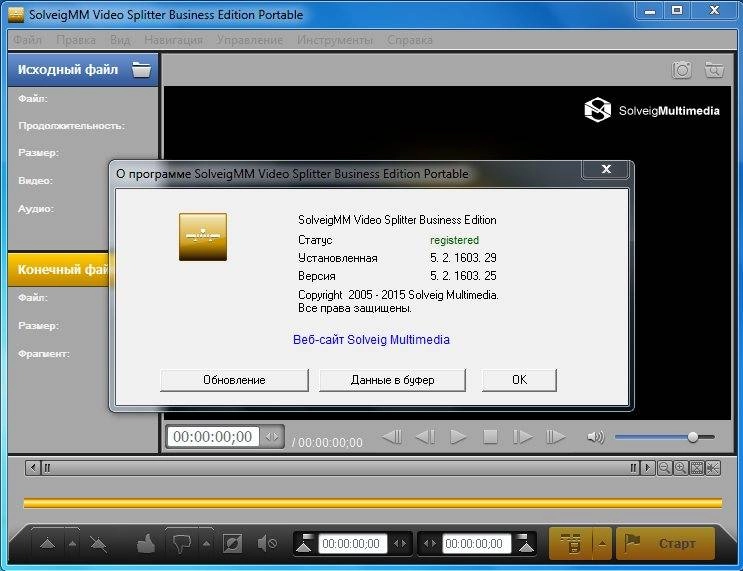The width and height of the screenshot is (743, 571).
Task: Click left marker time stepper arrows
Action: [400, 544]
